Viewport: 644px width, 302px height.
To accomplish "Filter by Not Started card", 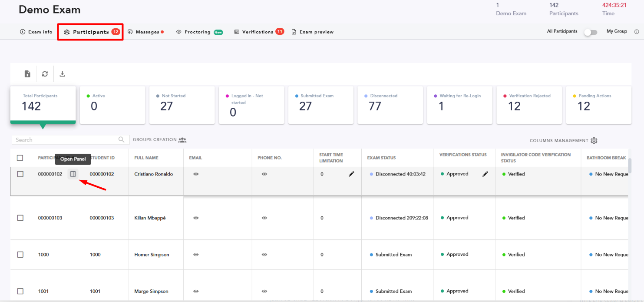I will pos(182,105).
